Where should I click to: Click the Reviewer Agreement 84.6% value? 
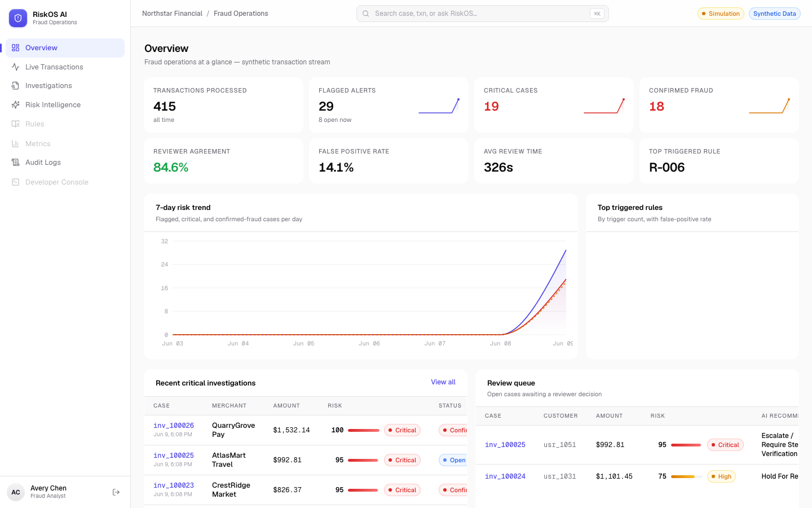[x=171, y=167]
